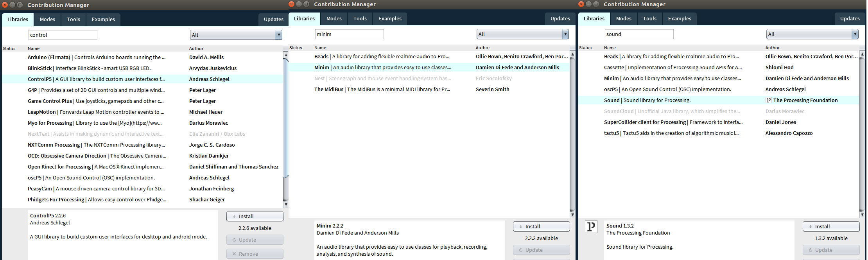This screenshot has width=868, height=260.
Task: Click the scroll down arrow in sound window list
Action: (x=862, y=215)
